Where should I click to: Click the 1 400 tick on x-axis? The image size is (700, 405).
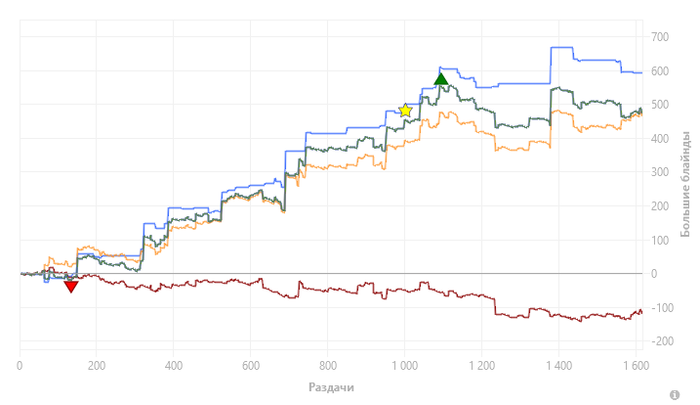point(558,362)
